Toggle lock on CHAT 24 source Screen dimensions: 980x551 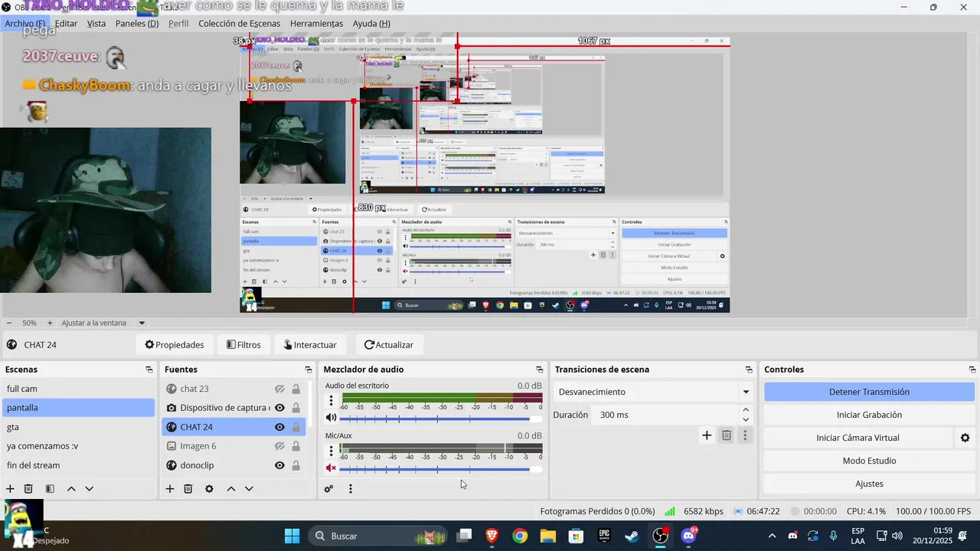click(296, 427)
